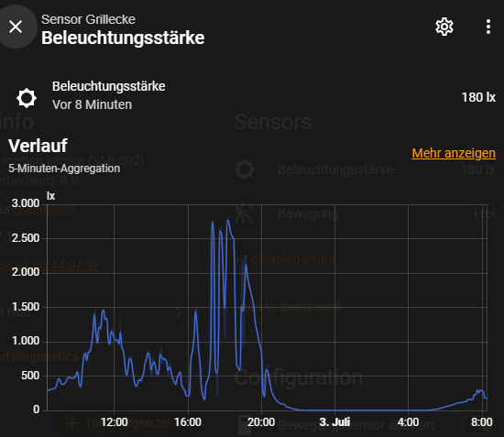This screenshot has width=504, height=437.
Task: Close the Beleuchtungsstärke dialog
Action: pyautogui.click(x=16, y=27)
